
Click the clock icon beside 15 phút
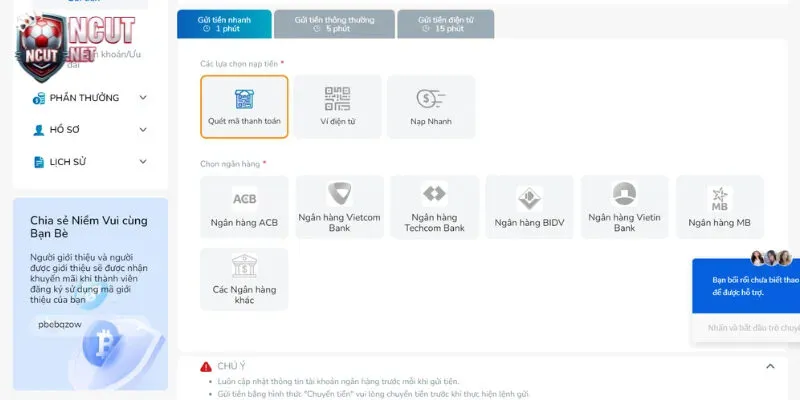click(426, 29)
